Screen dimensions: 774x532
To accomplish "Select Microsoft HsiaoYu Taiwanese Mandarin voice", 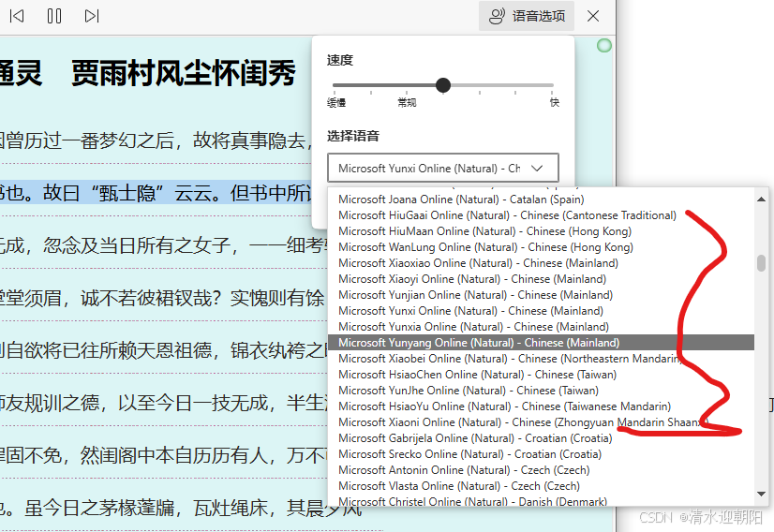I will pos(541,406).
